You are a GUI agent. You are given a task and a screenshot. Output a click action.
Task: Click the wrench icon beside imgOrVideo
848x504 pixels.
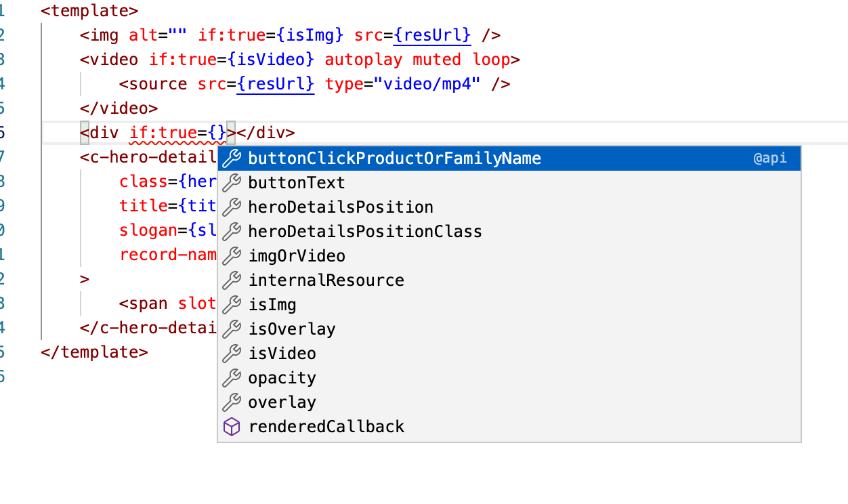(231, 255)
